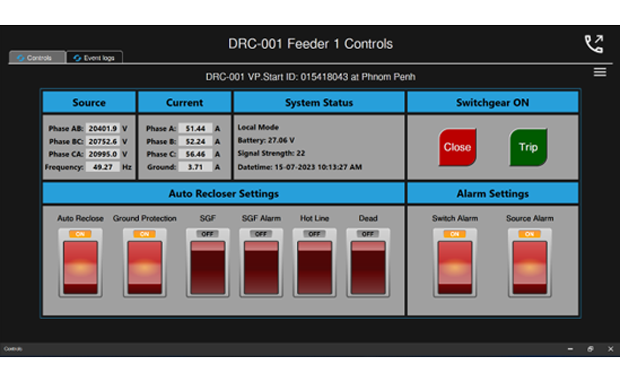The height and width of the screenshot is (380, 620).
Task: Select the Phase AB voltage field
Action: click(x=103, y=129)
